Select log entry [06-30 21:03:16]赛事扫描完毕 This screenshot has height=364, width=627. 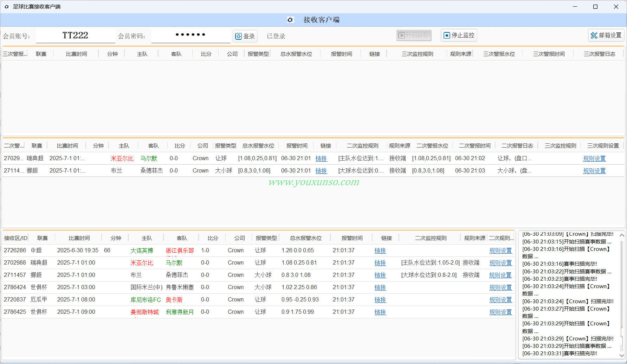point(560,264)
